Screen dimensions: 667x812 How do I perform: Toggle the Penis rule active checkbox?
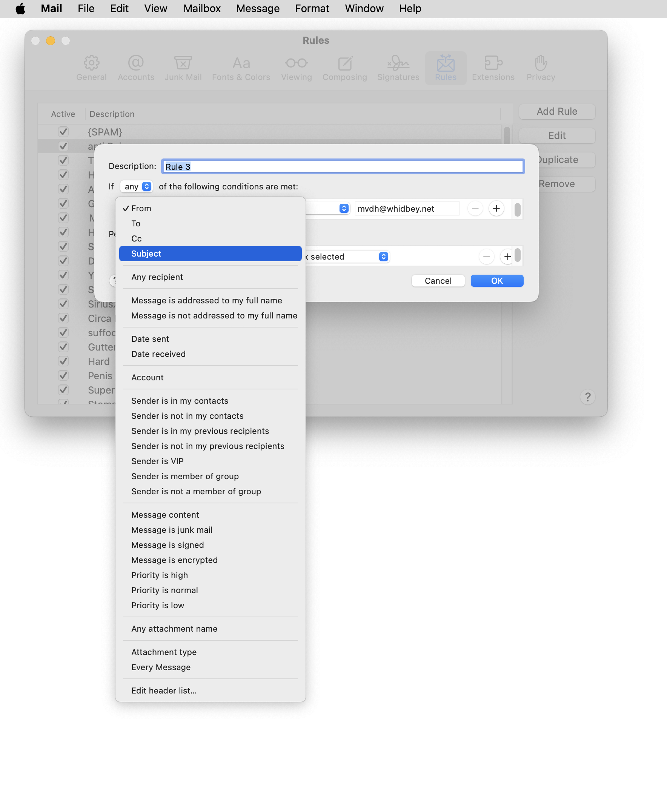63,375
